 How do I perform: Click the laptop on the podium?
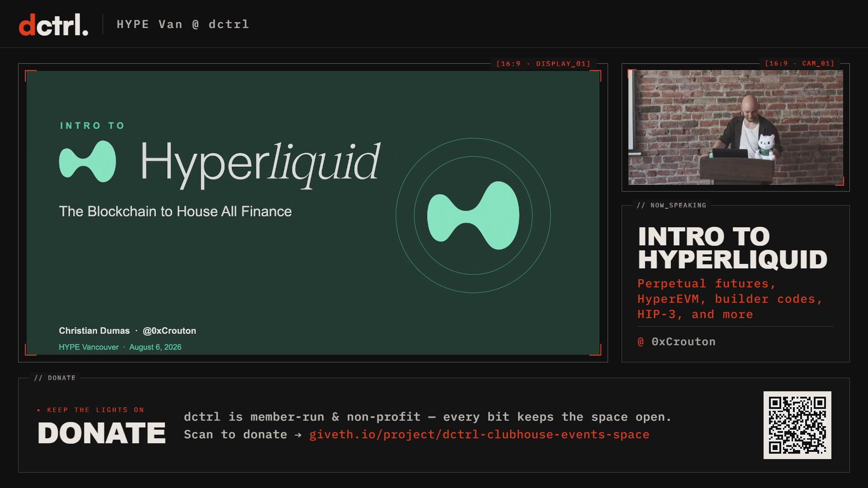click(x=731, y=153)
